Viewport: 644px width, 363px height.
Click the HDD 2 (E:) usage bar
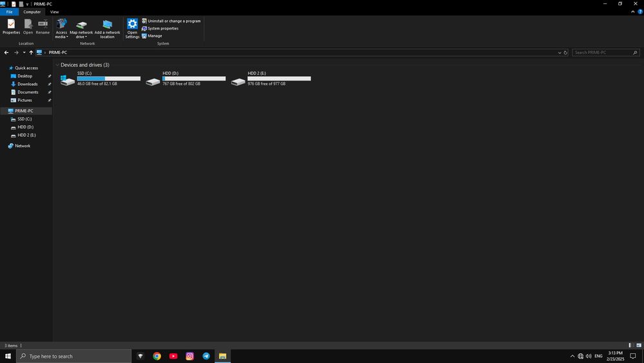(x=279, y=79)
